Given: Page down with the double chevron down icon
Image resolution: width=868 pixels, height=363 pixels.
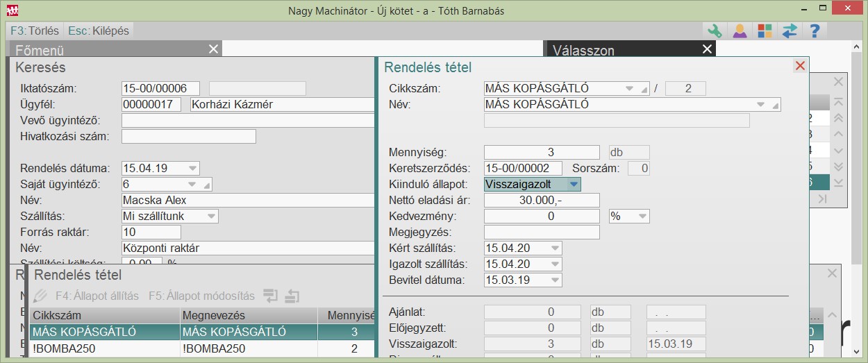Looking at the screenshot, I should coord(838,167).
